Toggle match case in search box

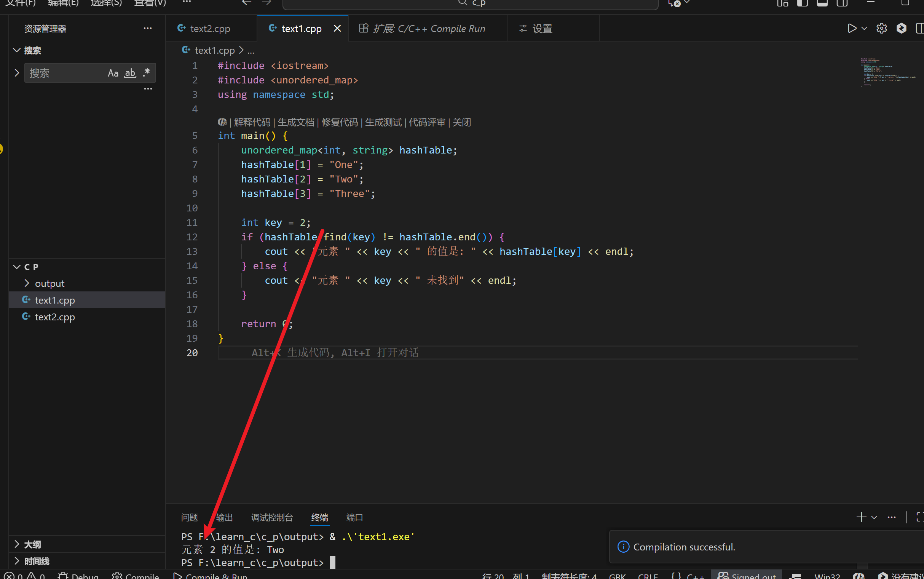113,73
